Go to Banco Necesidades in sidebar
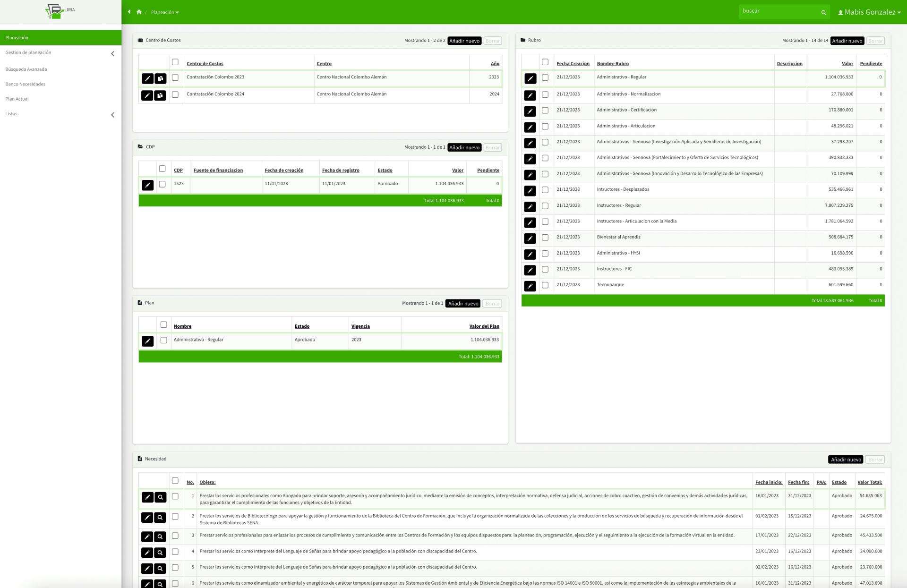The width and height of the screenshot is (907, 588). click(x=26, y=84)
